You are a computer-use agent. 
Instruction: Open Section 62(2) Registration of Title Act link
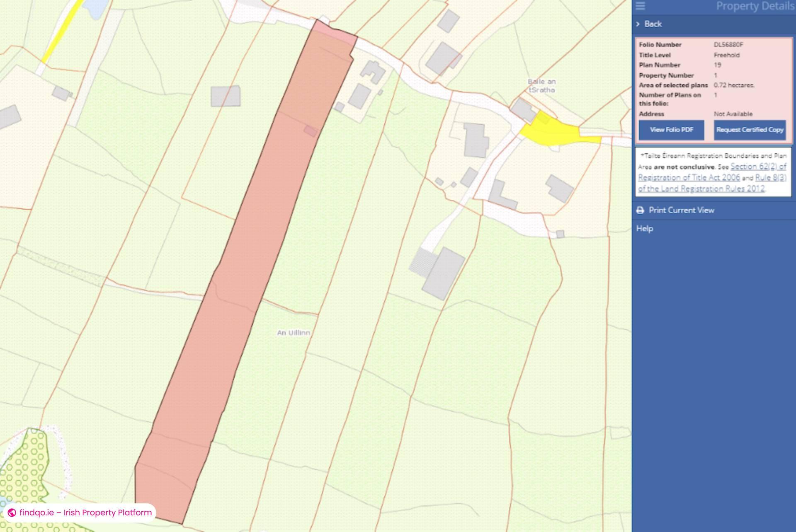click(758, 167)
